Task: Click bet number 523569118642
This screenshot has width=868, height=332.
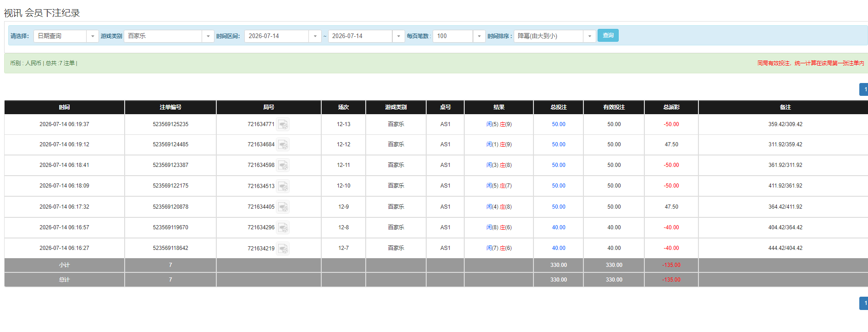Action: click(x=170, y=248)
